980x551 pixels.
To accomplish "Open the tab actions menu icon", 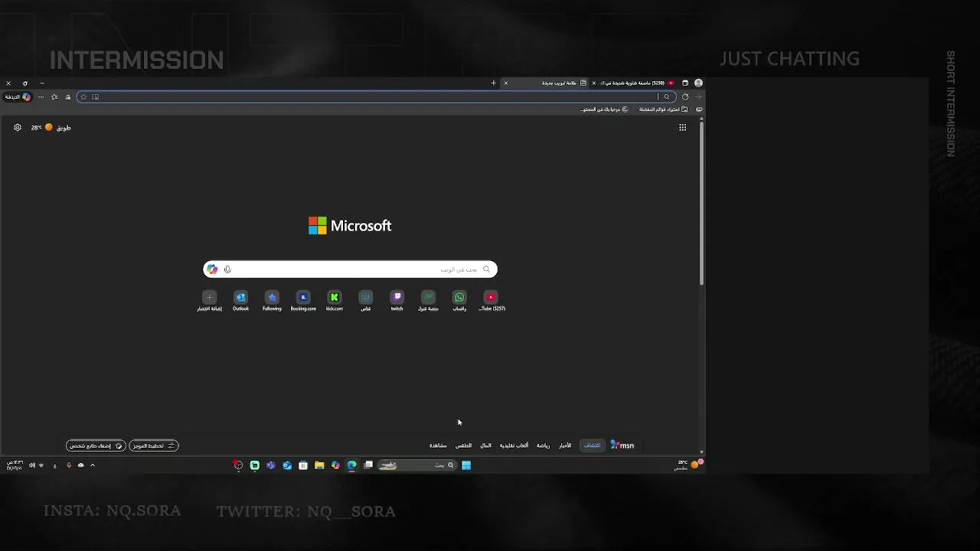I will pos(685,83).
